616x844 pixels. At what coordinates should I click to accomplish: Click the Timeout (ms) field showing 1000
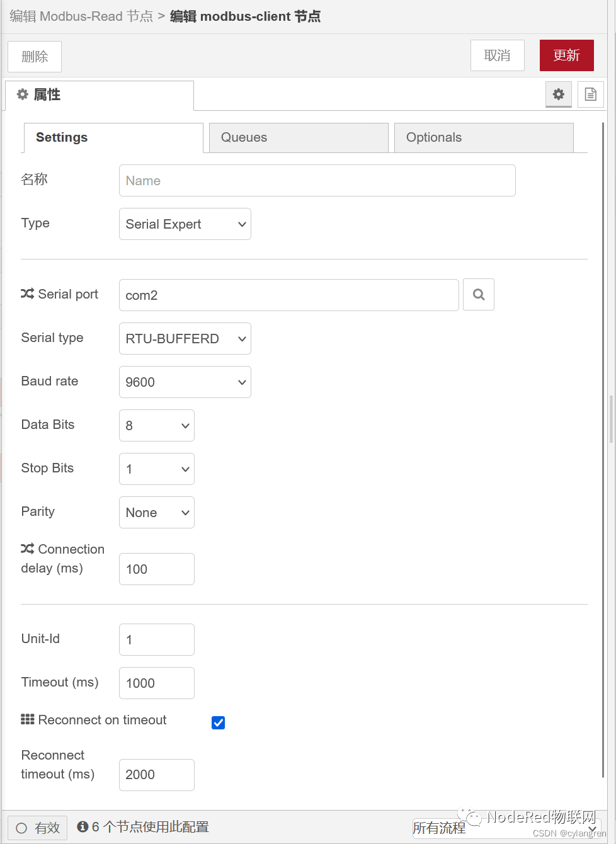[x=157, y=683]
